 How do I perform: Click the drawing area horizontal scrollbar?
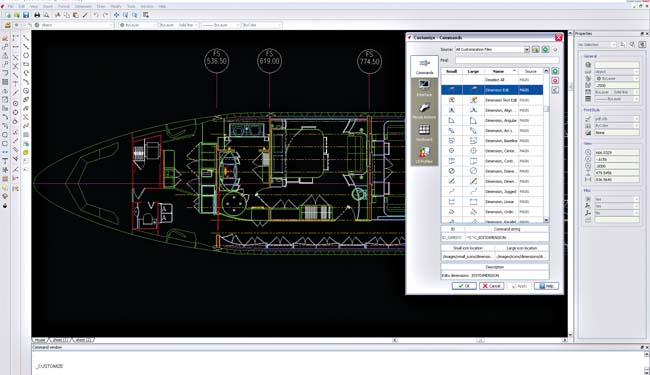tap(479, 340)
